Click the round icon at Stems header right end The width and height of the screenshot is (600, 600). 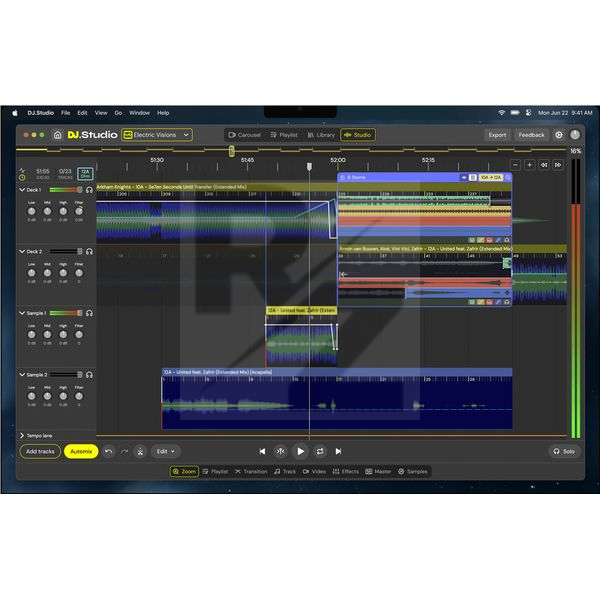pyautogui.click(x=508, y=178)
